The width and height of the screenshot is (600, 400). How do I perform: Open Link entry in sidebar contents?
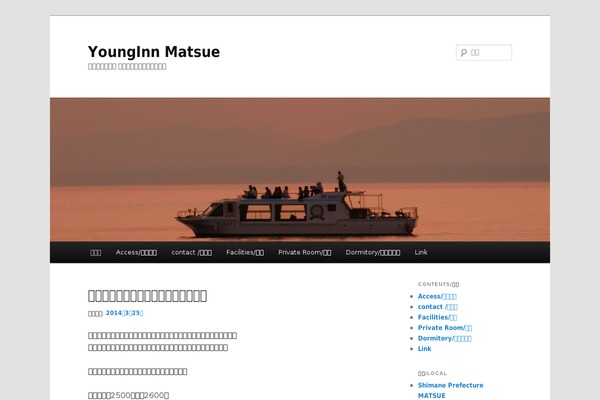click(x=424, y=349)
